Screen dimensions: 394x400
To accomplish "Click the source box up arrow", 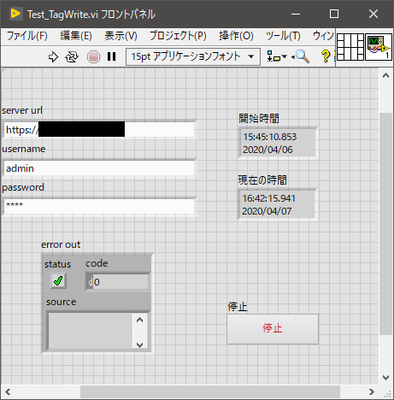I will pyautogui.click(x=140, y=320).
